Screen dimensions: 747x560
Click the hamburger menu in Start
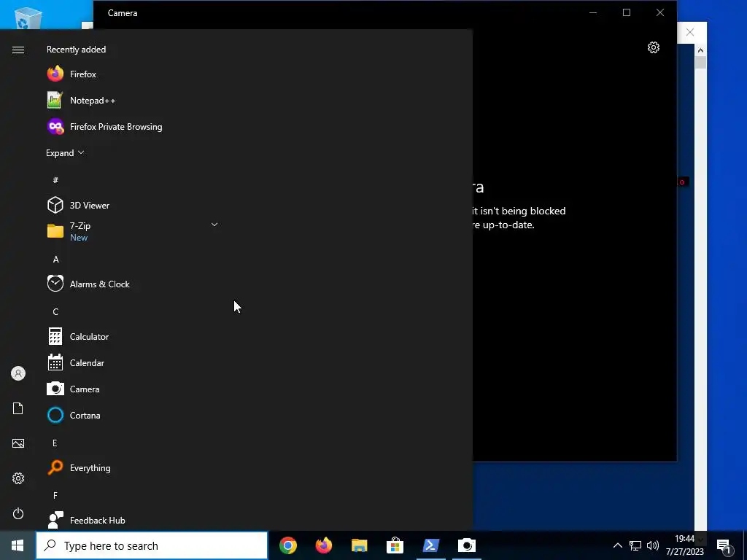18,50
